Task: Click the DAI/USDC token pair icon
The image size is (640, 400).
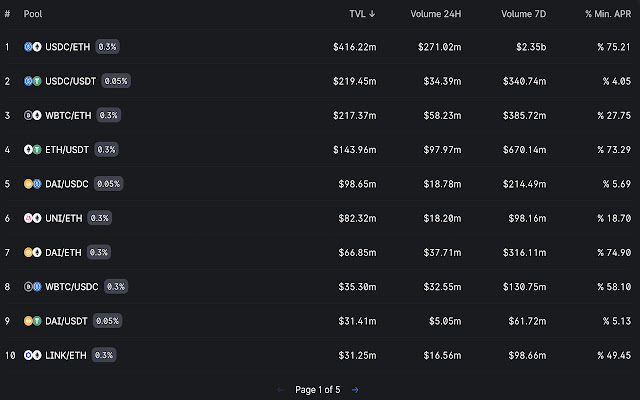Action: pos(33,184)
